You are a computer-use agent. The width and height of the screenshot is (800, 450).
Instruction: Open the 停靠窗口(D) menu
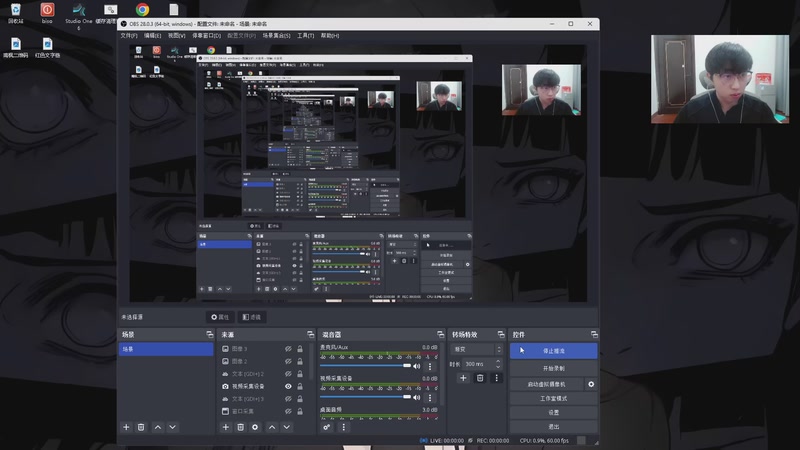pos(206,36)
